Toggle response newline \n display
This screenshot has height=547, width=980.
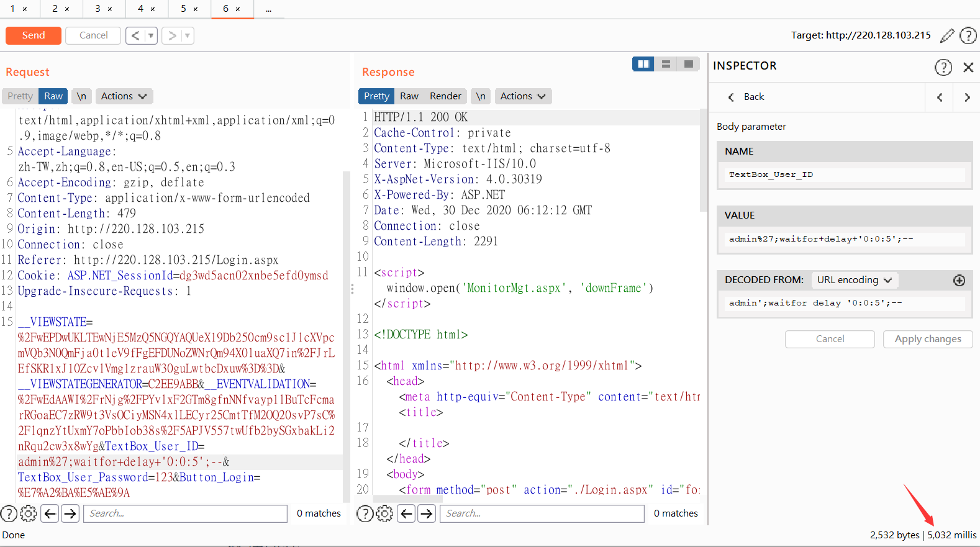481,96
